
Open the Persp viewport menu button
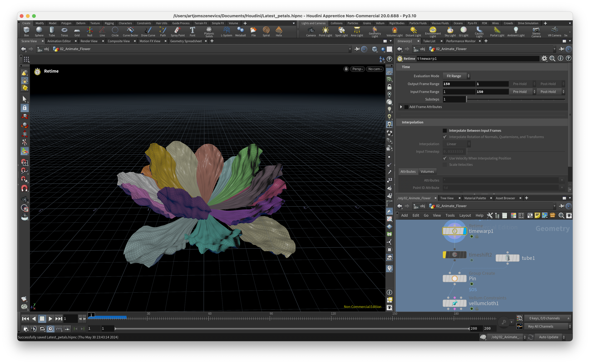[357, 69]
